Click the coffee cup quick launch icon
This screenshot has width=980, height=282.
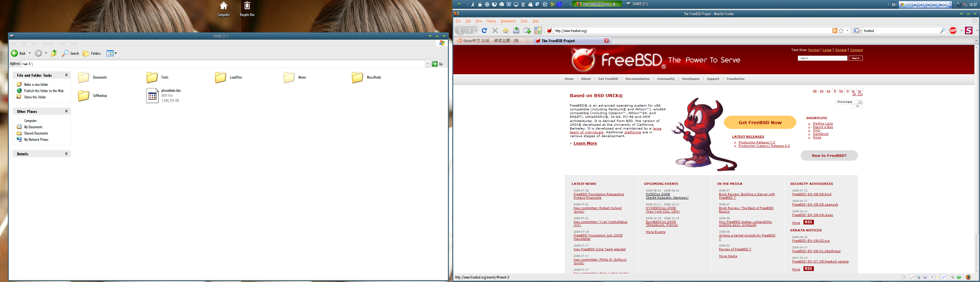tap(480, 5)
